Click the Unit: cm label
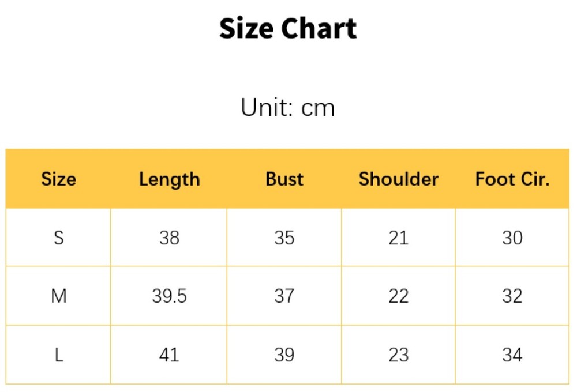The height and width of the screenshot is (392, 577). point(288,108)
